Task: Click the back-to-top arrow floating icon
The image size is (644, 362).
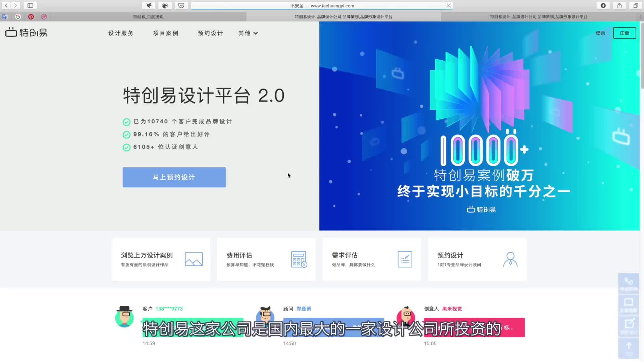Action: (629, 347)
